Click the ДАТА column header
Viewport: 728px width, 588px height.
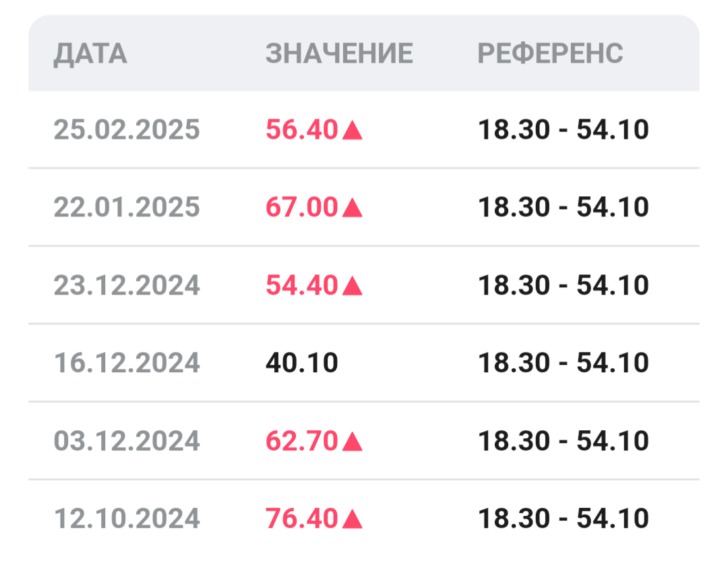pos(90,54)
